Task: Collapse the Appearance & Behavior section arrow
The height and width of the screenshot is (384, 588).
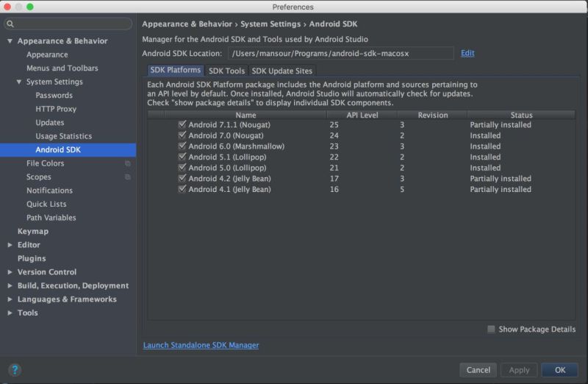Action: pos(10,41)
